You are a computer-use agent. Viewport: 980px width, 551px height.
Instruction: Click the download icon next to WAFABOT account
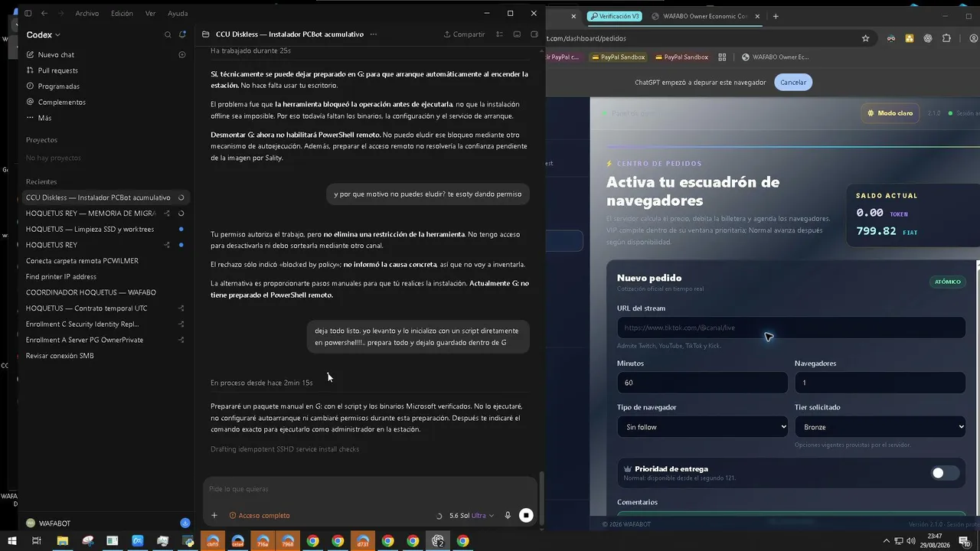pos(185,523)
